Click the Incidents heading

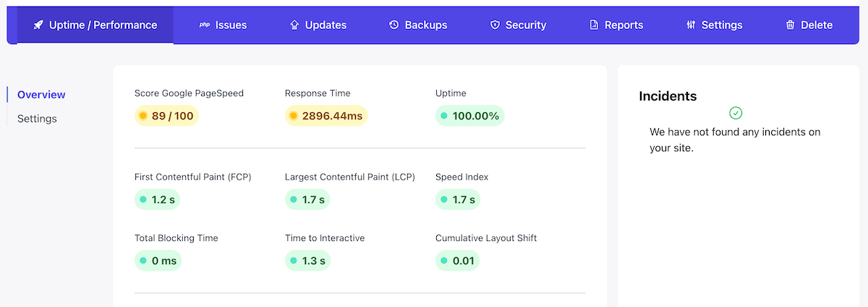[x=668, y=96]
